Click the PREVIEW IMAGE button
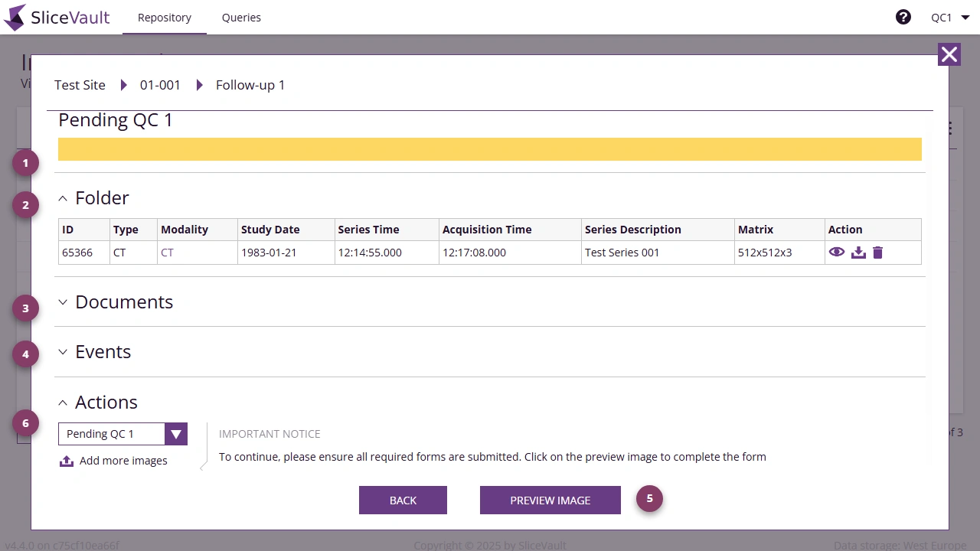Screen dimensions: 980x551 tap(550, 500)
